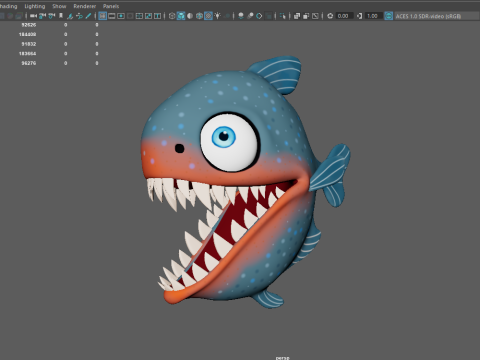Click the Isolate Select icon
480x360 pixels.
(283, 16)
